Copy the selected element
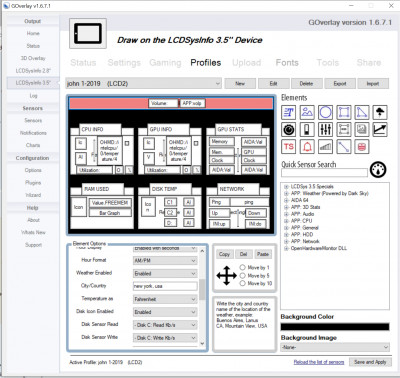The width and height of the screenshot is (400, 378). [224, 254]
